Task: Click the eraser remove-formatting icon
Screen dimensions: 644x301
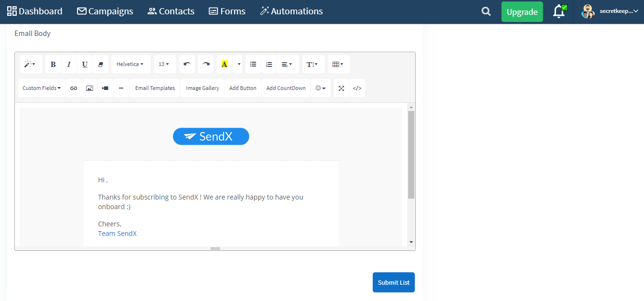Action: pos(100,64)
